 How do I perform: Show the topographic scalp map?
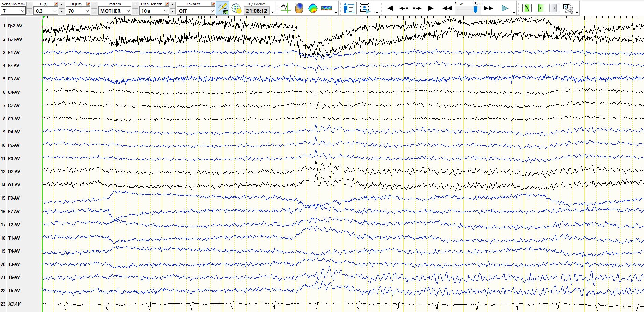pyautogui.click(x=313, y=8)
